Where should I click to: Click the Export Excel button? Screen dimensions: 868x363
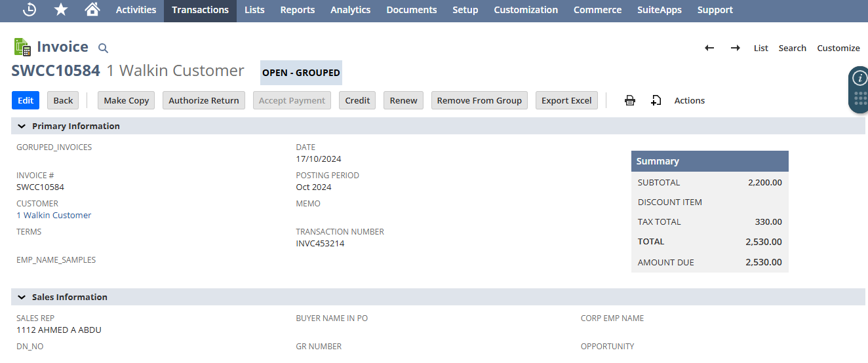566,100
